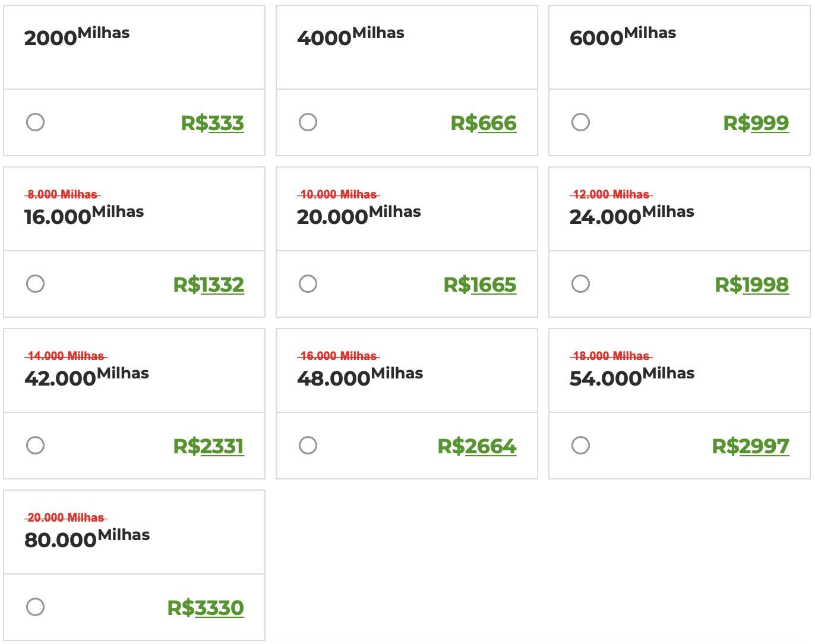The width and height of the screenshot is (815, 644).
Task: Click the R$2997 price link
Action: [751, 446]
